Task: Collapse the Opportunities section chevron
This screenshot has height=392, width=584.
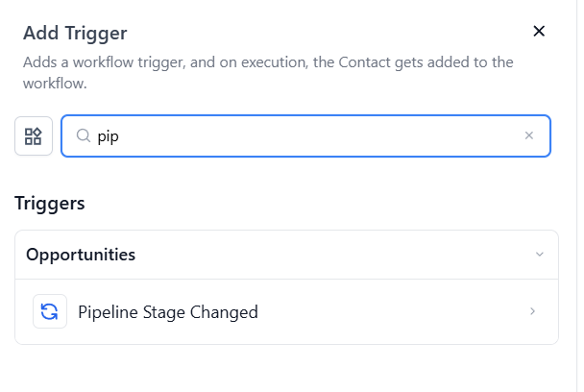Action: [x=539, y=255]
